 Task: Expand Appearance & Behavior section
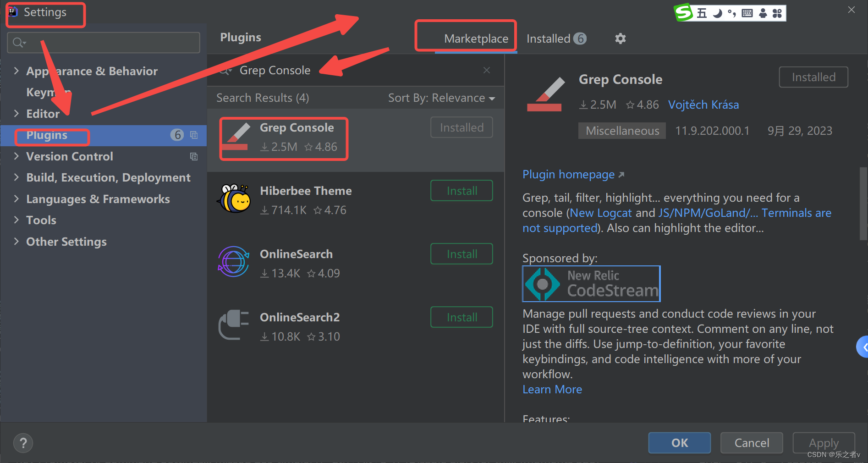(16, 71)
